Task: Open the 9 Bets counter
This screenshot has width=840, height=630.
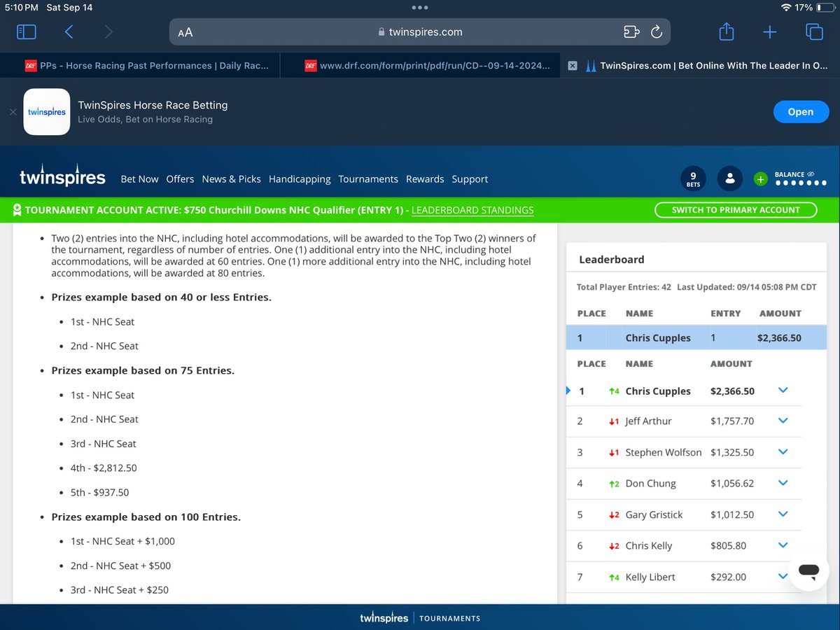Action: click(693, 179)
